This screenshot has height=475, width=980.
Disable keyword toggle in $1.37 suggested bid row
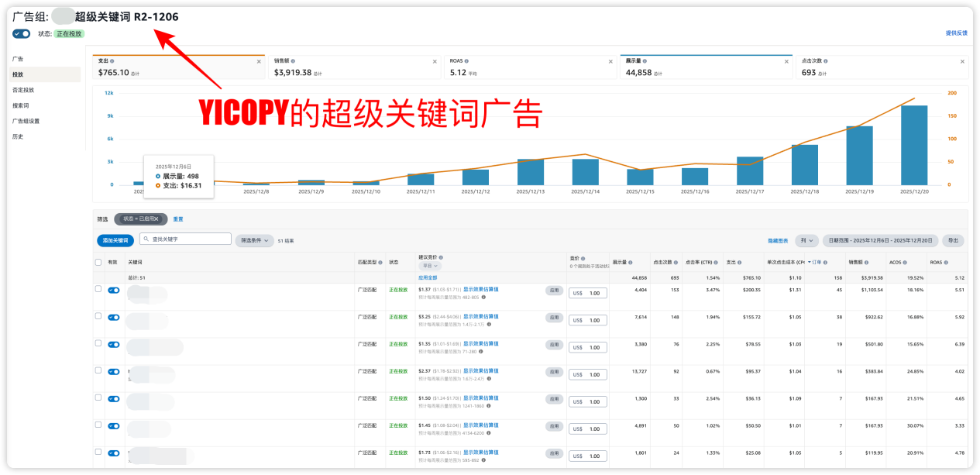tap(114, 290)
